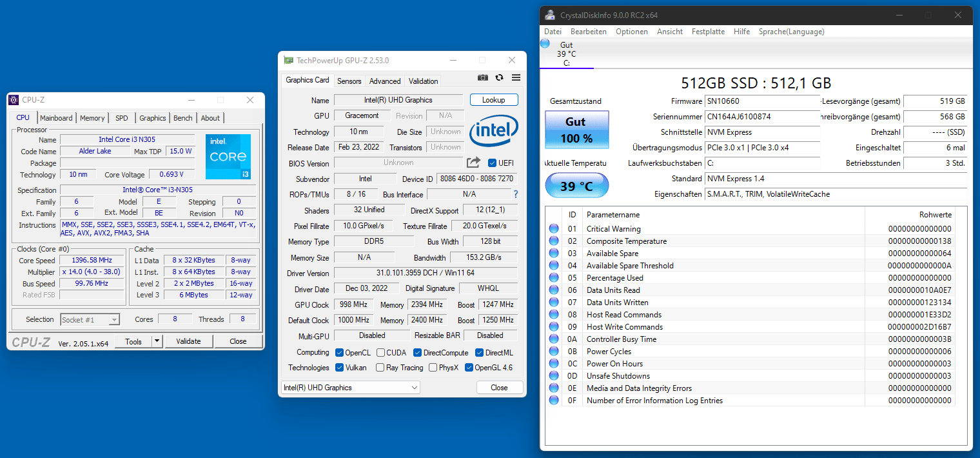Click status orb for Data Units Written row
980x458 pixels.
click(554, 303)
